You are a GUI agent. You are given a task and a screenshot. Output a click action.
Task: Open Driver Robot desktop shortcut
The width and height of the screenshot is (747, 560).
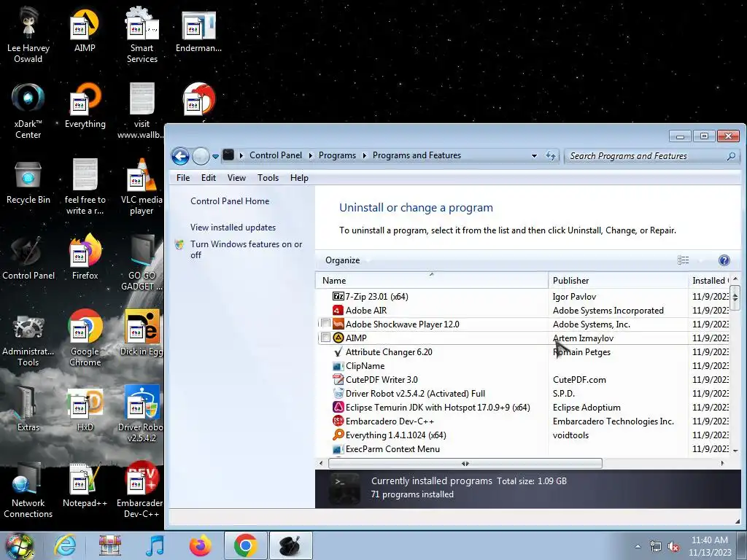[x=142, y=414]
